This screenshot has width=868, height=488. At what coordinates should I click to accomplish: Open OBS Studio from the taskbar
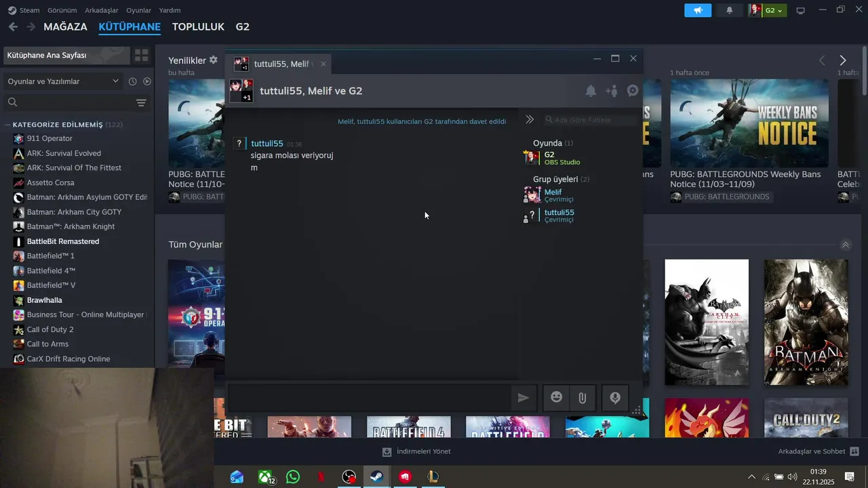pyautogui.click(x=349, y=477)
